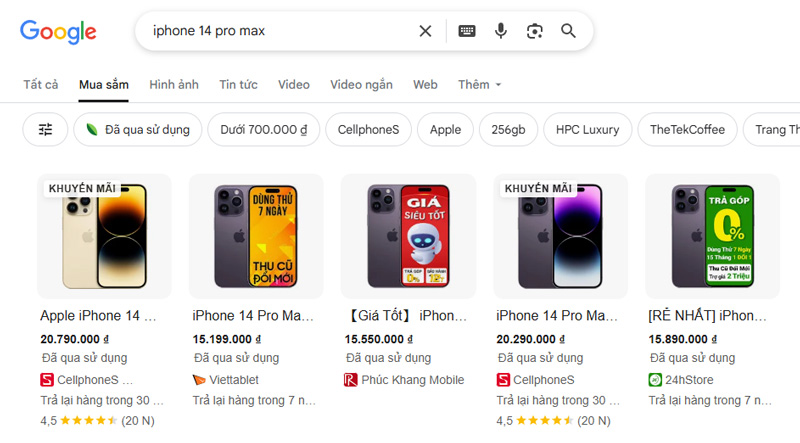Select the Apple brand filter chip
This screenshot has height=443, width=800.
(445, 130)
